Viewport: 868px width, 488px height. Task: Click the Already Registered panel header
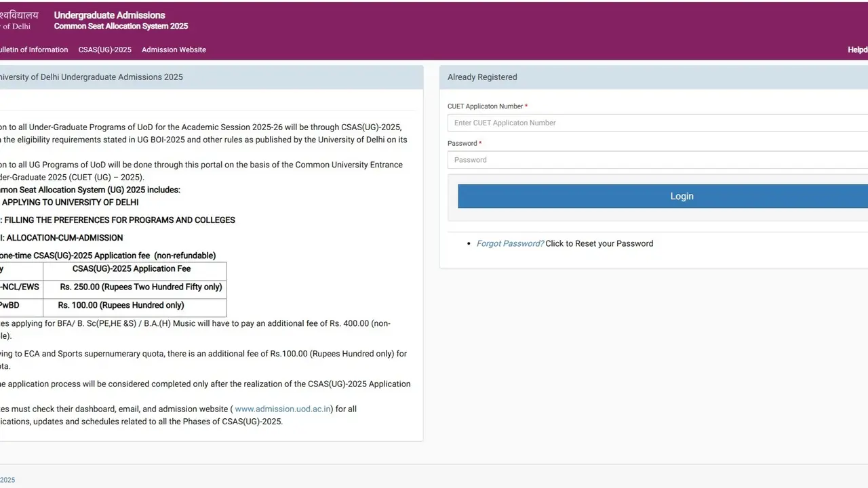click(x=482, y=77)
